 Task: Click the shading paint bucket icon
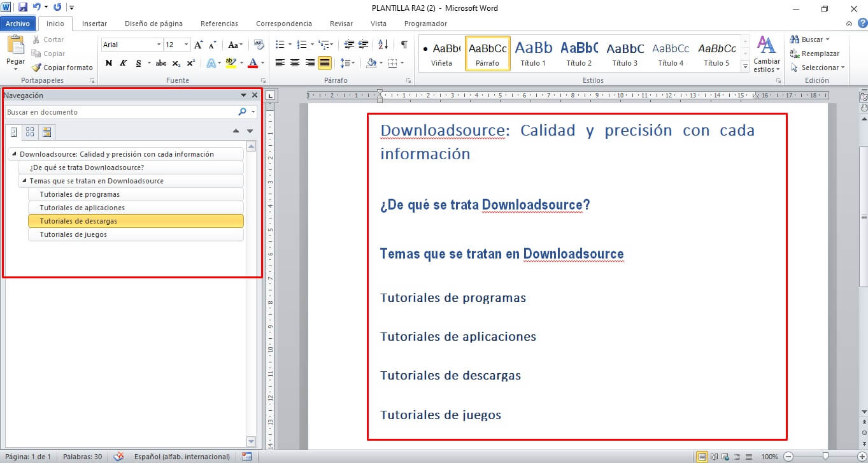point(371,63)
